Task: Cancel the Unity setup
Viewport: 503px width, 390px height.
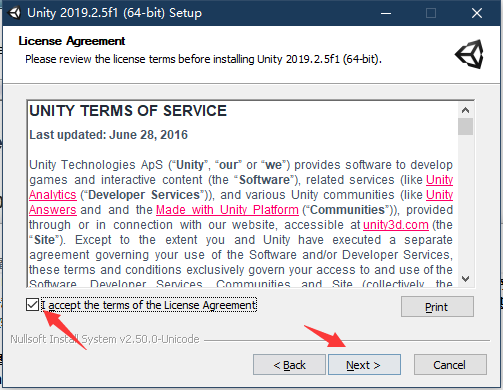Action: (450, 365)
